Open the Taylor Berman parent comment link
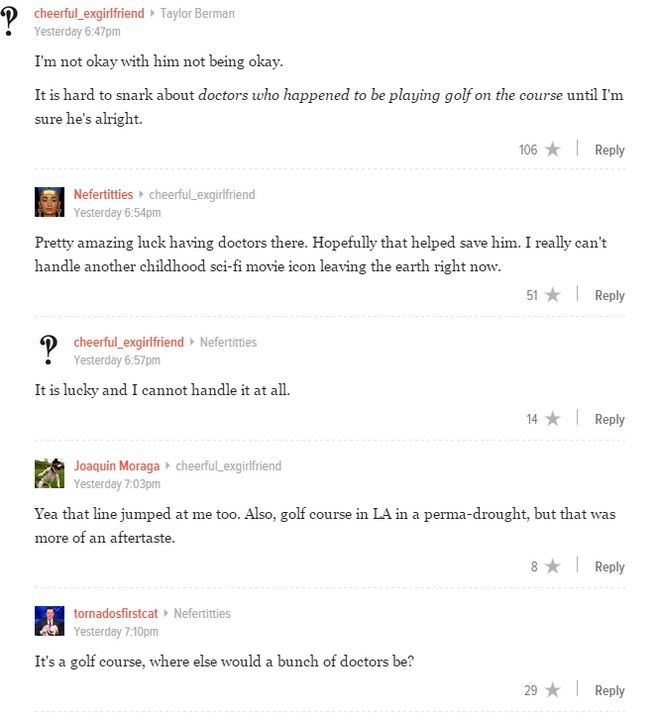 click(197, 14)
